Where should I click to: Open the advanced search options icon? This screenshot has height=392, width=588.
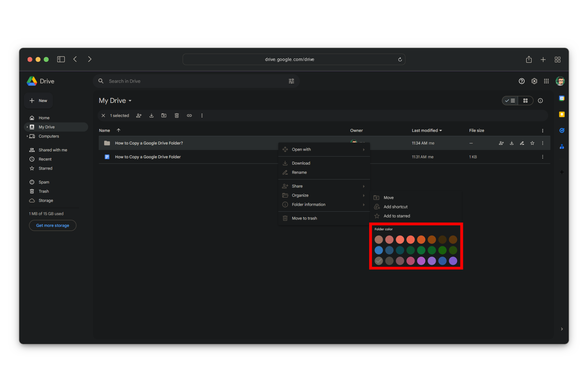[291, 81]
